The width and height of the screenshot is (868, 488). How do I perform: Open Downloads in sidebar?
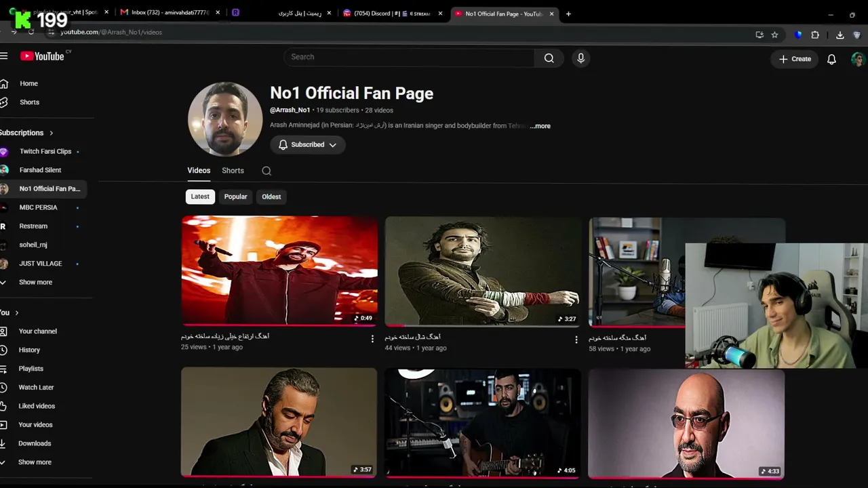[35, 443]
